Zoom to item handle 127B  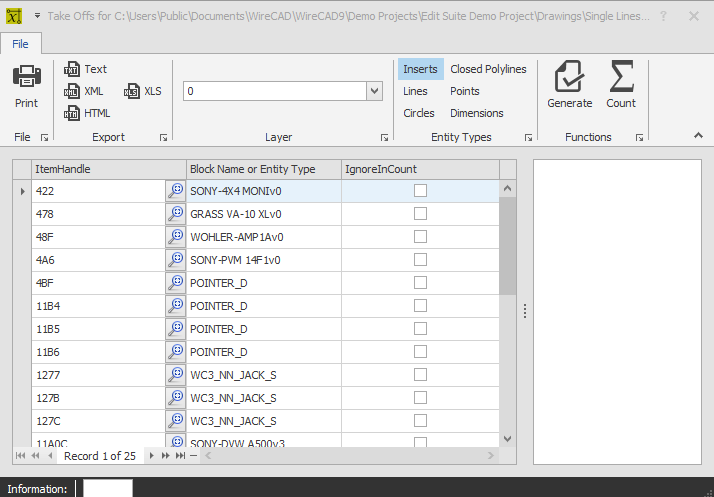(175, 398)
